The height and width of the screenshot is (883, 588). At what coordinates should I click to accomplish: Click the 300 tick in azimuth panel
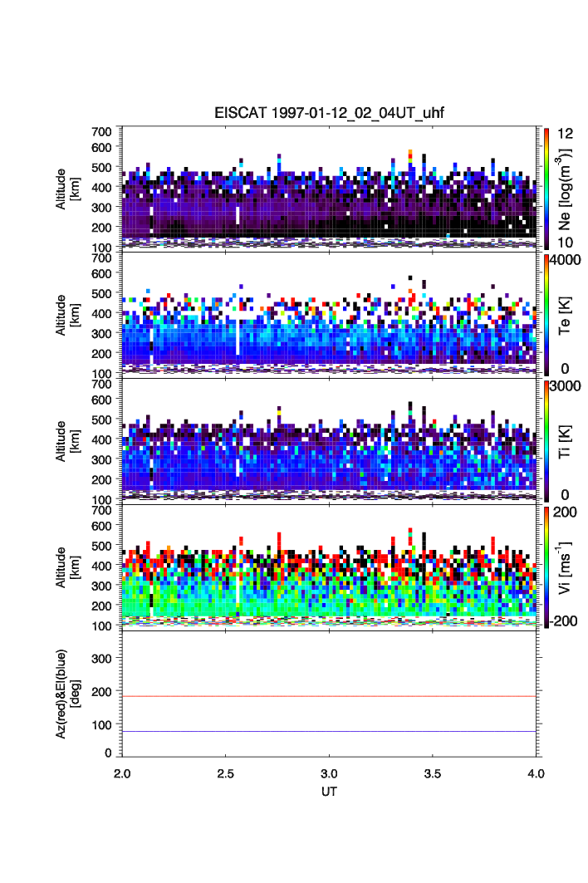[x=100, y=659]
